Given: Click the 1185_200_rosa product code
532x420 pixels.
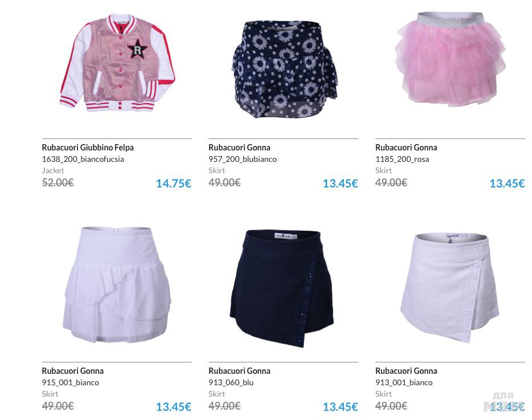Looking at the screenshot, I should [402, 159].
